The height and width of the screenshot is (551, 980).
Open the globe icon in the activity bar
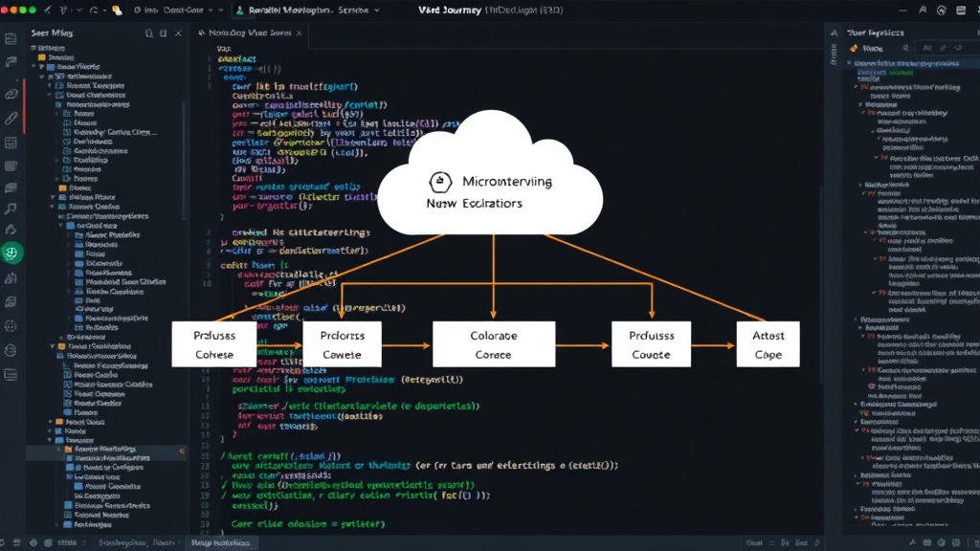click(x=11, y=350)
